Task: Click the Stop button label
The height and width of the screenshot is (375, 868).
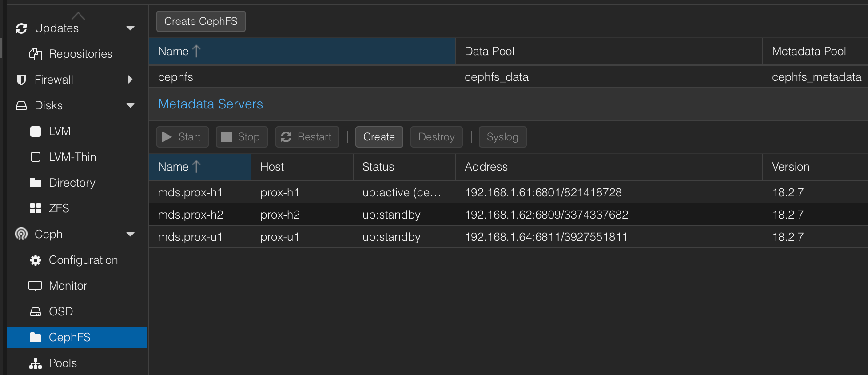Action: [249, 137]
